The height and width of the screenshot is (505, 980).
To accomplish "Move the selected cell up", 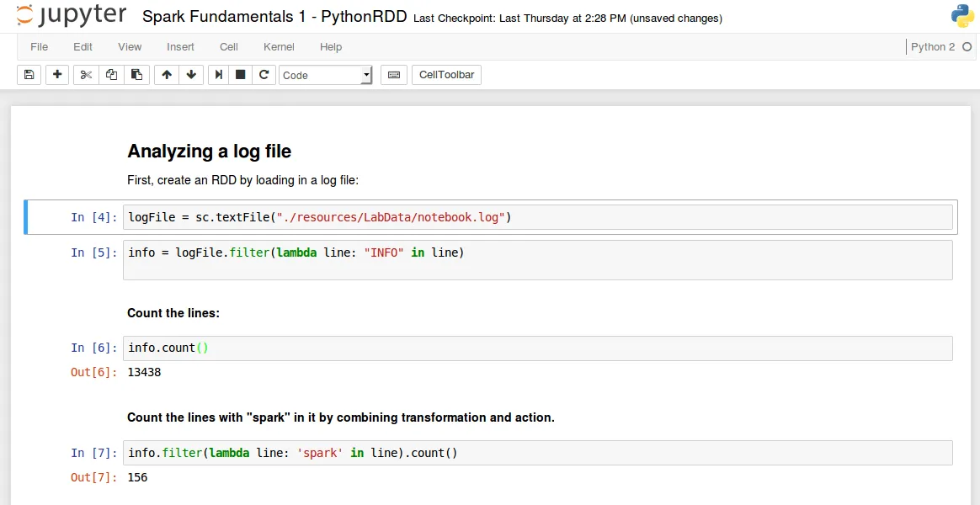I will tap(167, 75).
